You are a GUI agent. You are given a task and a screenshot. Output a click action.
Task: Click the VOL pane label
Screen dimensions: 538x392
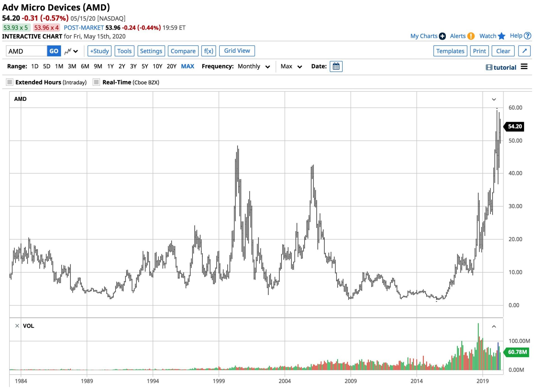click(29, 326)
